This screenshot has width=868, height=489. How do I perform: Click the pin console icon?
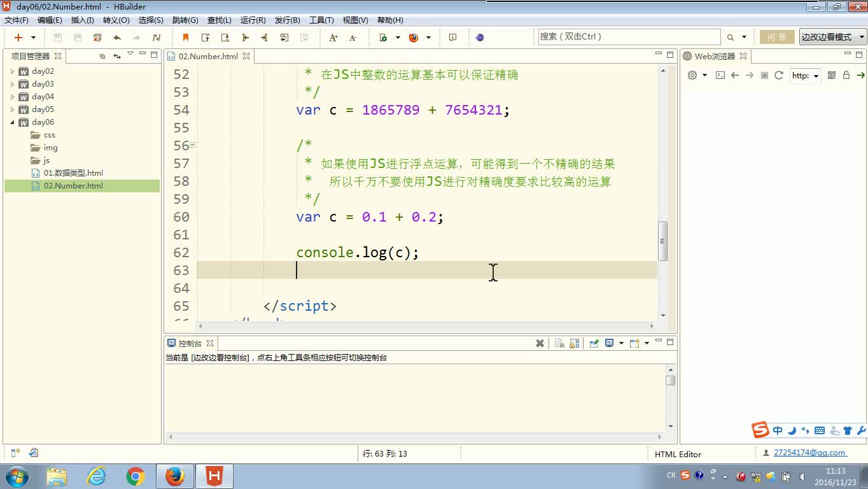point(594,343)
